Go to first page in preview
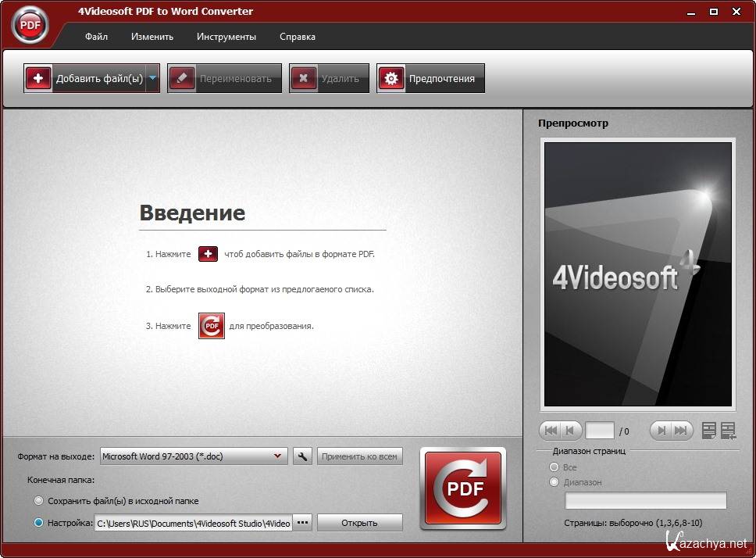Screen dimensions: 756x558 551,431
